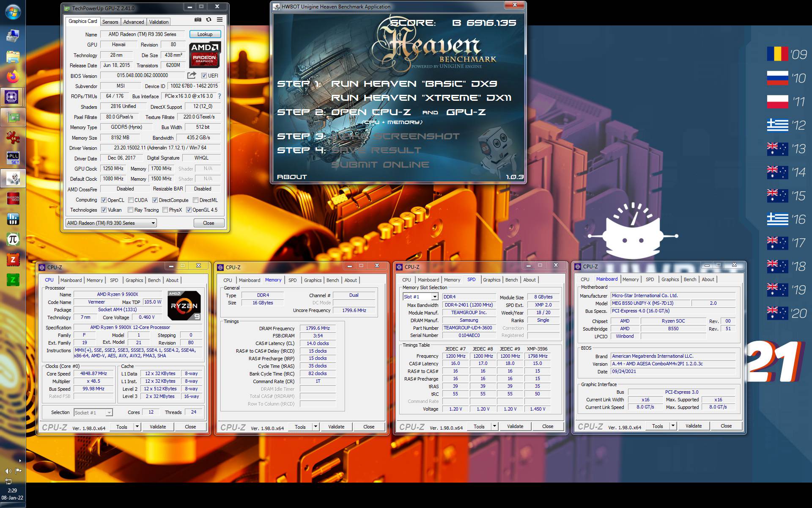The height and width of the screenshot is (508, 812).
Task: Open Bench tab in CPU-Z CPU window
Action: 154,280
